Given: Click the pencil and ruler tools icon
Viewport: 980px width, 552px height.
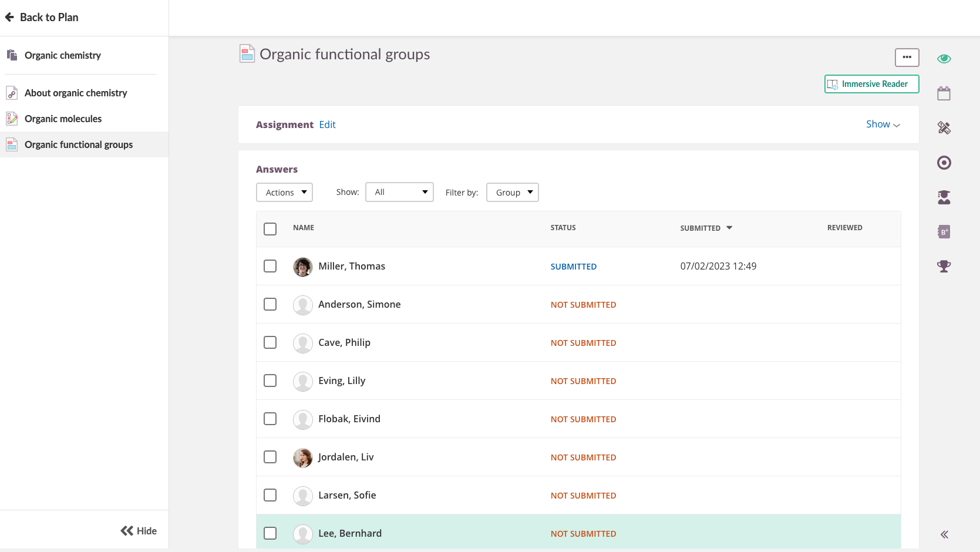Looking at the screenshot, I should pos(944,128).
